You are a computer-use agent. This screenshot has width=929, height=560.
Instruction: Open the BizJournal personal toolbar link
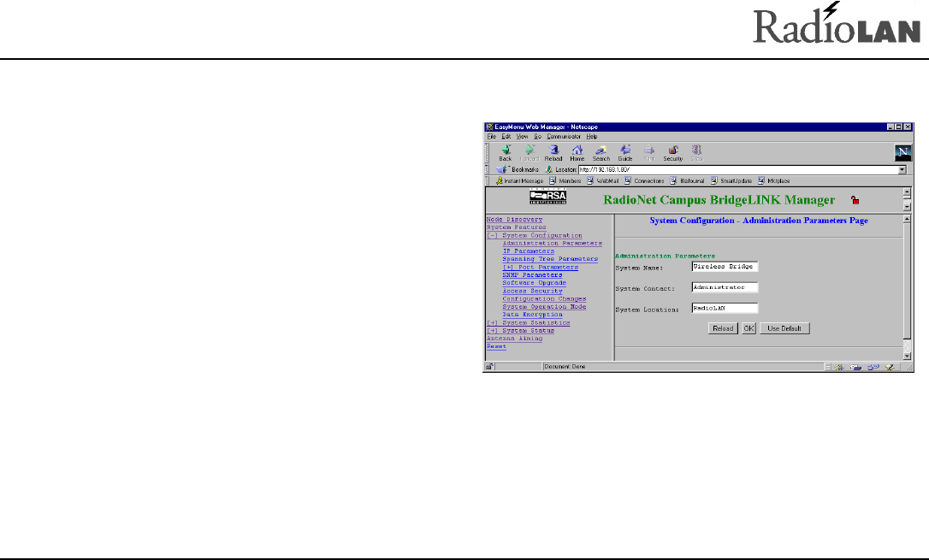[687, 181]
